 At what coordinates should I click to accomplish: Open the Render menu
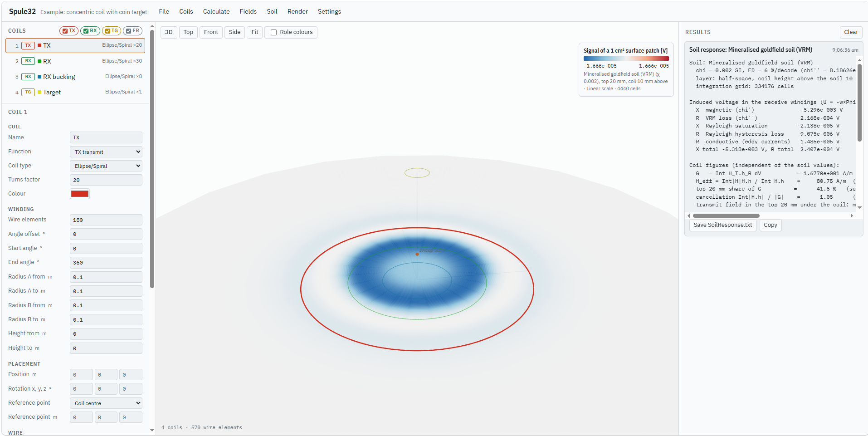coord(297,11)
